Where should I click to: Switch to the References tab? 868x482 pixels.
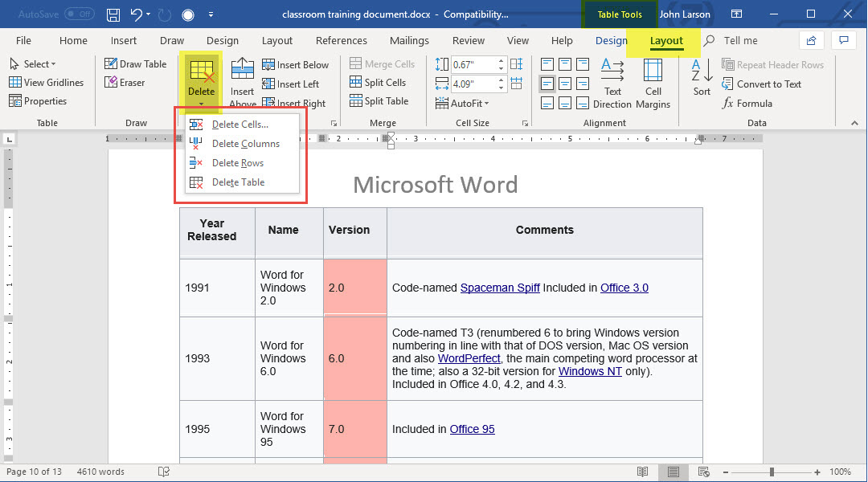(341, 41)
